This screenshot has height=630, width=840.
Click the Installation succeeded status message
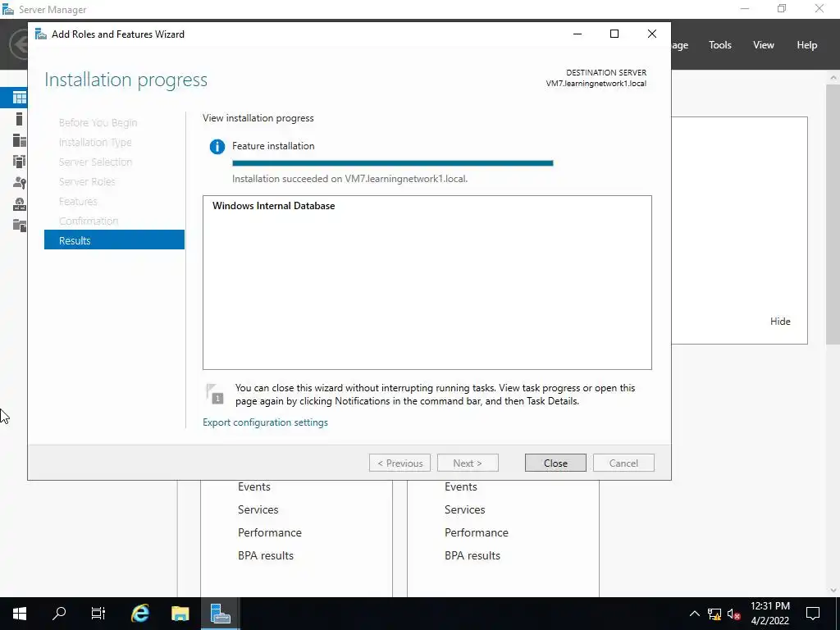(x=349, y=179)
